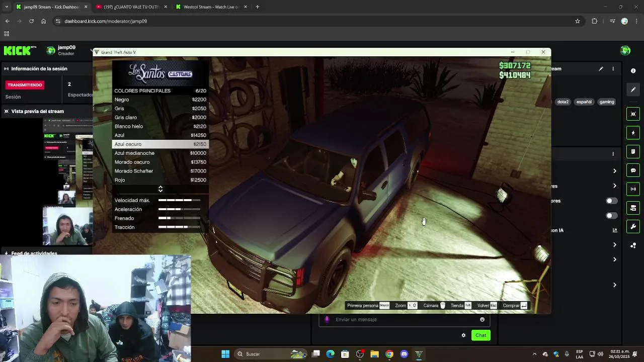Open the camera-frame icon in right sidebar
Viewport: 644px width, 362px height.
coord(633,114)
